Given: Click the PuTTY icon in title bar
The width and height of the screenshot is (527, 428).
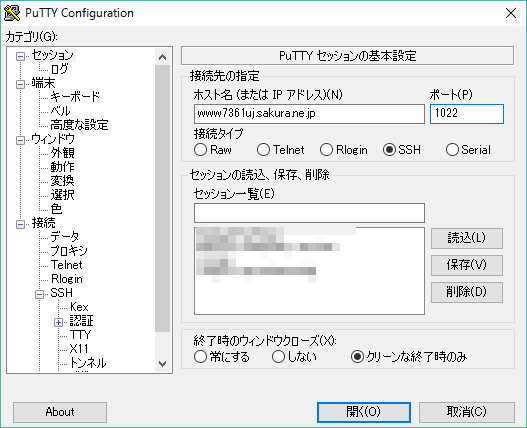Looking at the screenshot, I should [12, 13].
